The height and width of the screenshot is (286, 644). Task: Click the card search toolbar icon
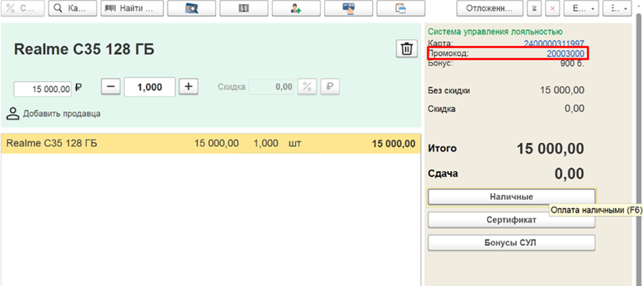point(192,8)
